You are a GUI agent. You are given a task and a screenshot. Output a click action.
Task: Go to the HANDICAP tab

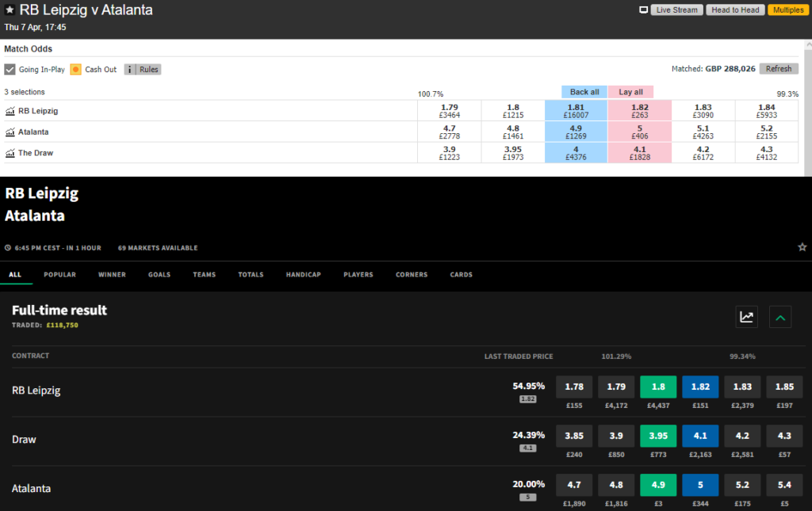pyautogui.click(x=304, y=275)
